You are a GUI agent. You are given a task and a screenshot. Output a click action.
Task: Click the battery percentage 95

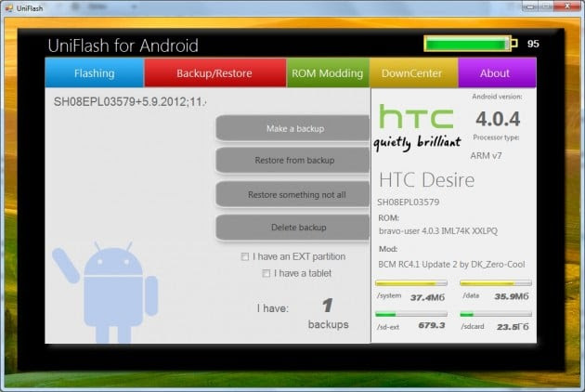[533, 44]
